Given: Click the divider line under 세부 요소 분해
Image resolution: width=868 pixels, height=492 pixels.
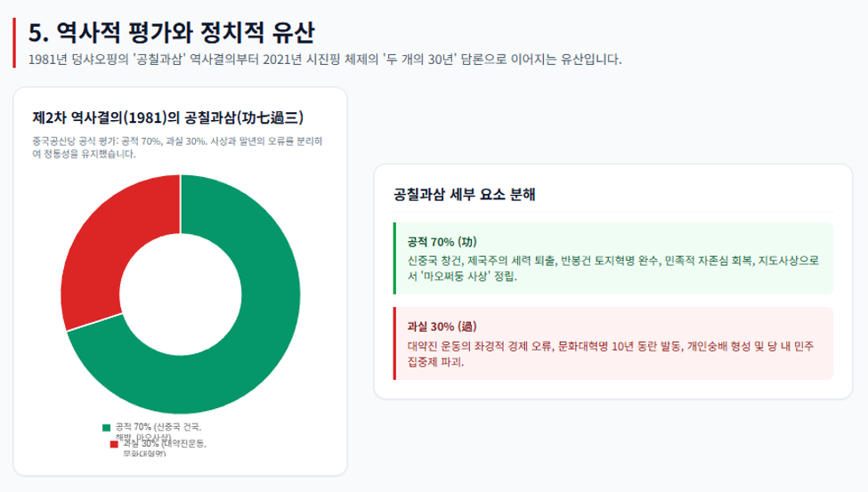Looking at the screenshot, I should (612, 212).
